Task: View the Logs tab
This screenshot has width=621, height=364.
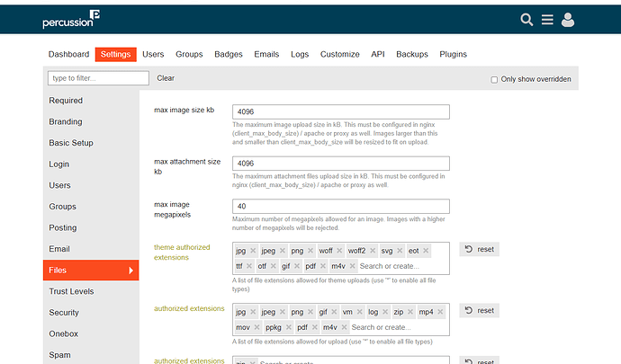Action: click(300, 54)
